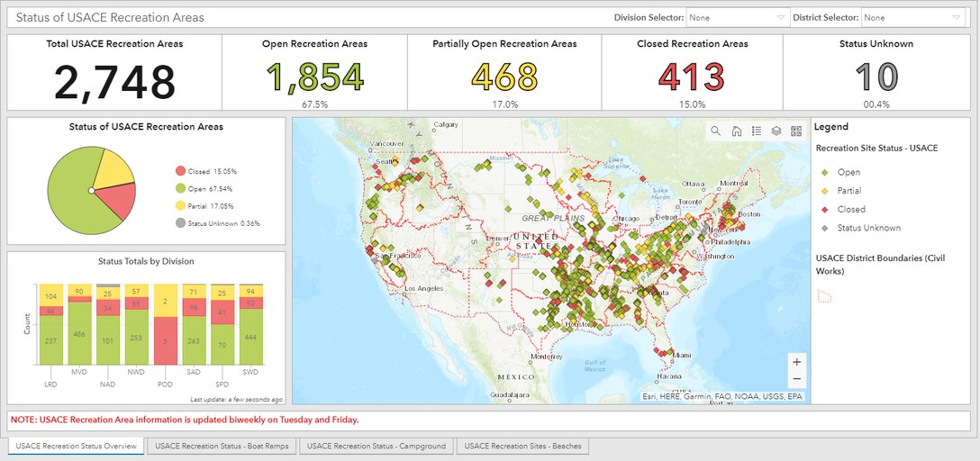Open the map search tool
Screen dimensions: 980x461
click(716, 131)
